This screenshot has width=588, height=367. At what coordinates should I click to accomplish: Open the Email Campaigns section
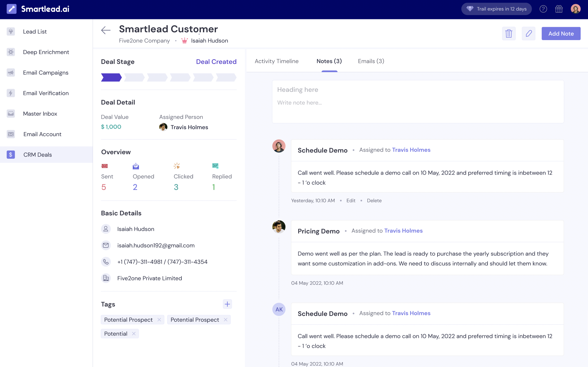click(x=45, y=73)
